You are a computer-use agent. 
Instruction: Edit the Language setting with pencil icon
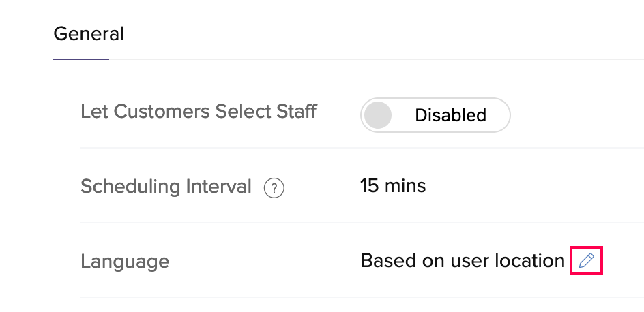pos(586,261)
